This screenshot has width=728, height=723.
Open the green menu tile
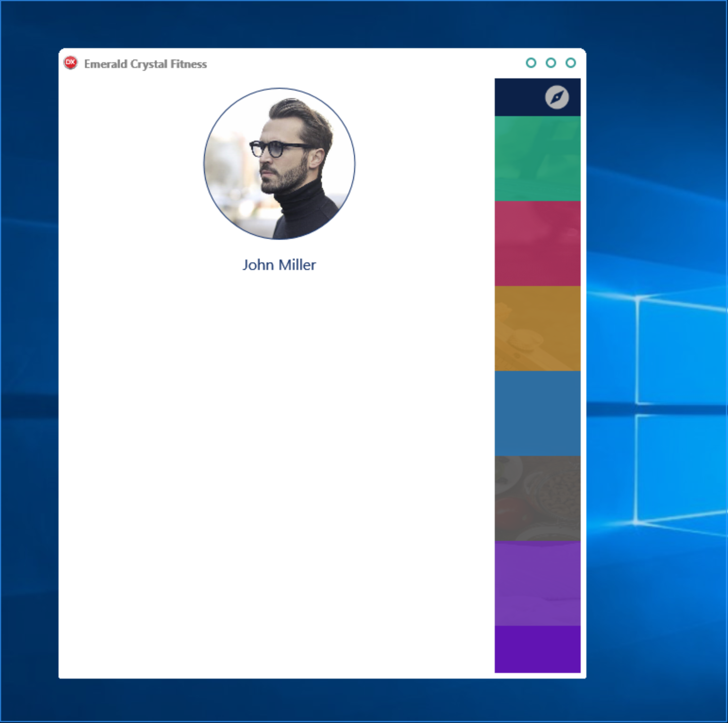[x=537, y=159]
